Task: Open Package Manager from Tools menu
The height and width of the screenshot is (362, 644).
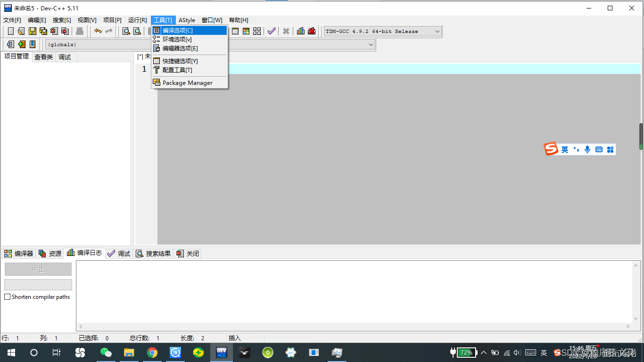Action: point(190,82)
